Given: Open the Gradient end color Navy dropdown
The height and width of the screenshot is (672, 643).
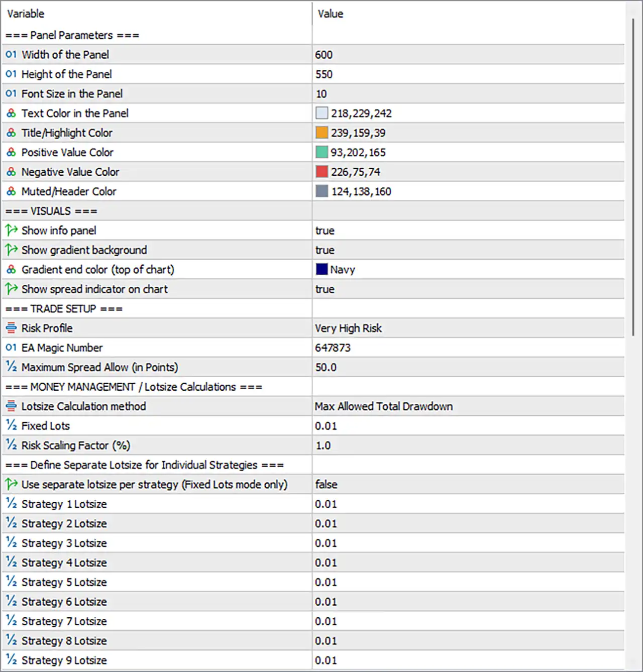Looking at the screenshot, I should tap(468, 269).
